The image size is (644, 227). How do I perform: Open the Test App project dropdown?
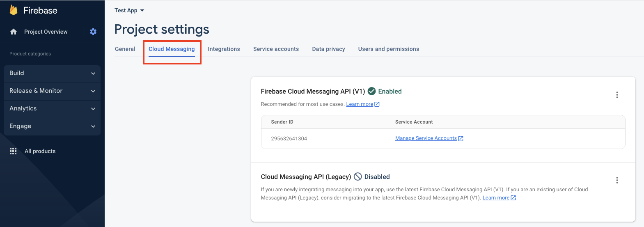pos(129,10)
